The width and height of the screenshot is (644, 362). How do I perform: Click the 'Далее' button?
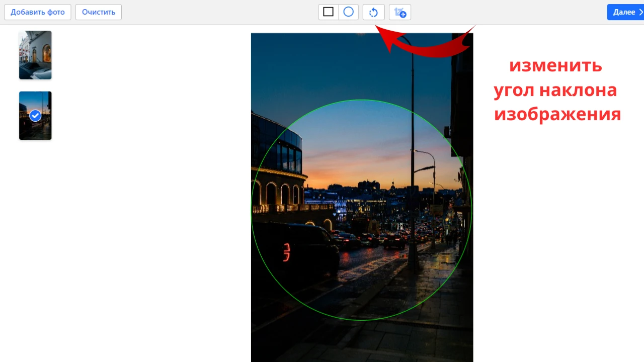coord(625,12)
